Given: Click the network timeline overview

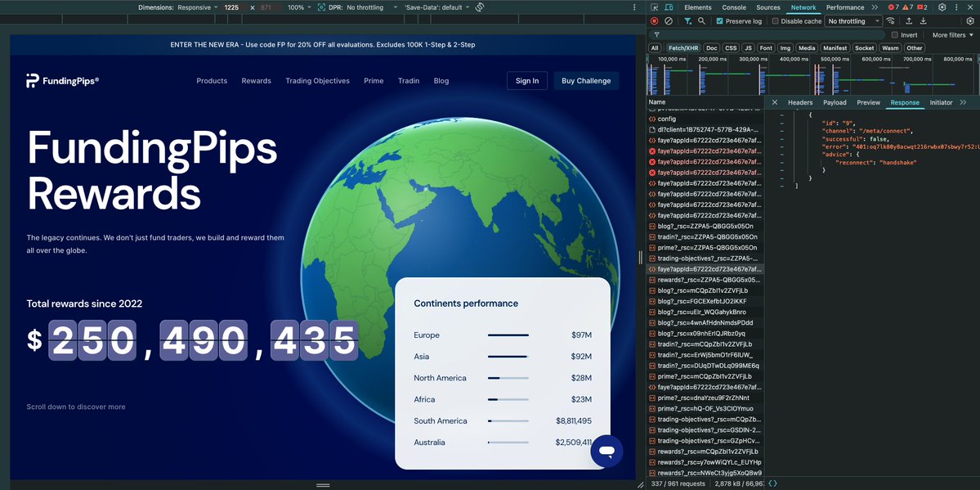Looking at the screenshot, I should 812,74.
